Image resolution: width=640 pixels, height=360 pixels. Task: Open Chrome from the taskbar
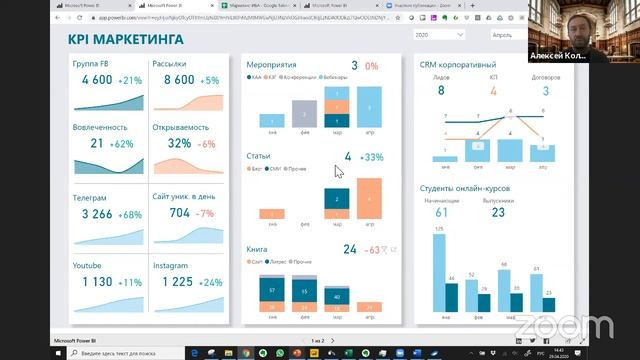tap(246, 353)
